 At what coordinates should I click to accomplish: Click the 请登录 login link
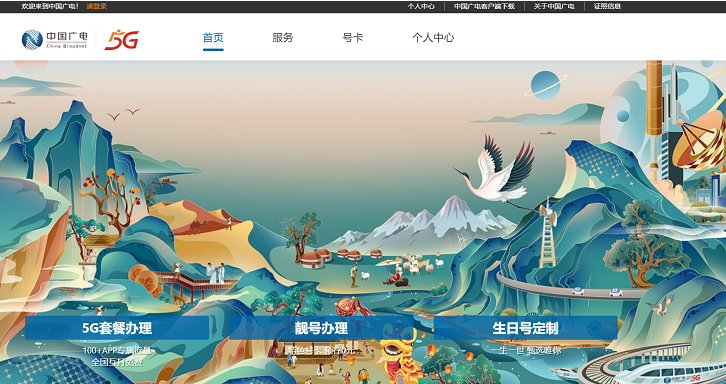(x=96, y=6)
